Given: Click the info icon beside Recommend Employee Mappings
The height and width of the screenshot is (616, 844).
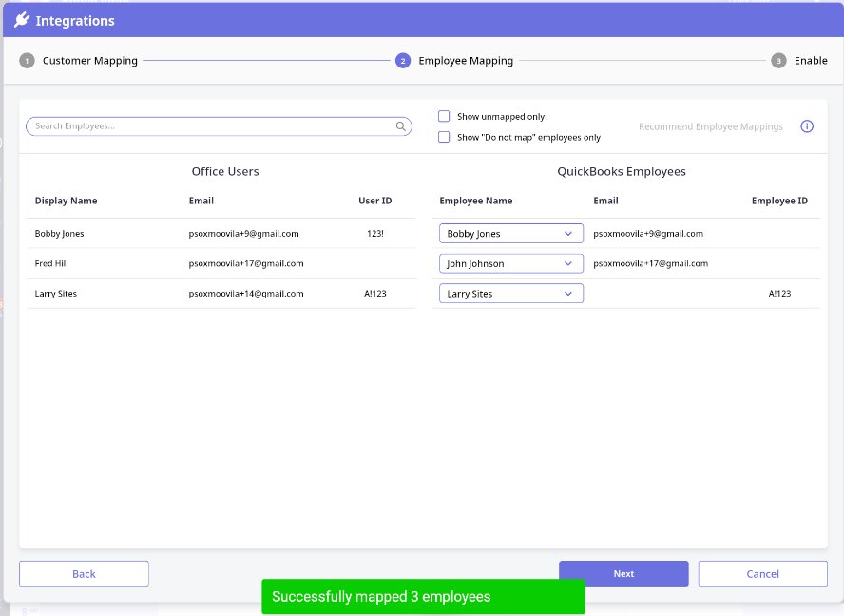Looking at the screenshot, I should click(807, 126).
